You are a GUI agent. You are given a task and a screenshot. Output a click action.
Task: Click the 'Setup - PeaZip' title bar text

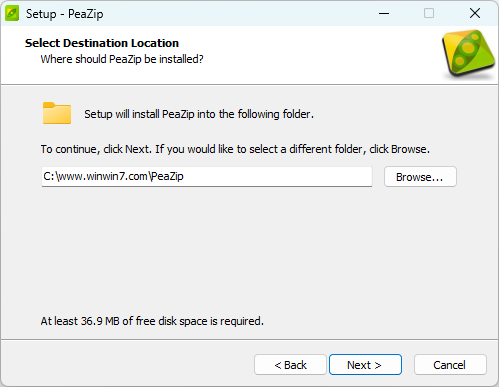click(65, 14)
